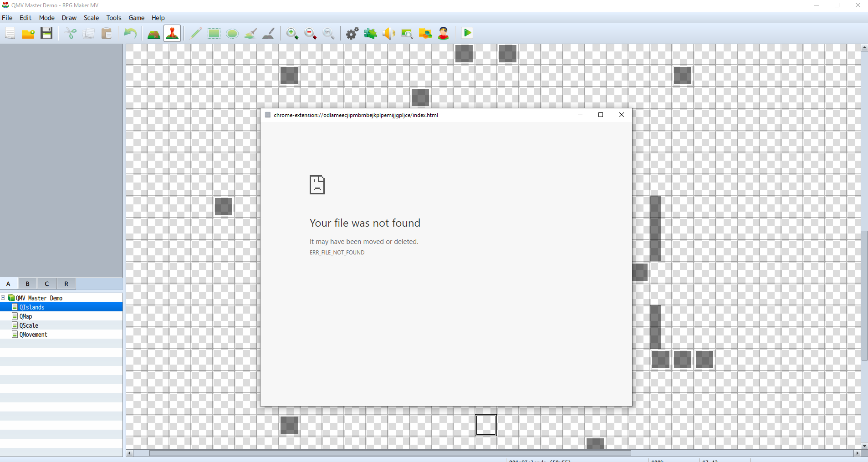Screen dimensions: 868x462
Task: Switch to tileset tab B
Action: 28,284
